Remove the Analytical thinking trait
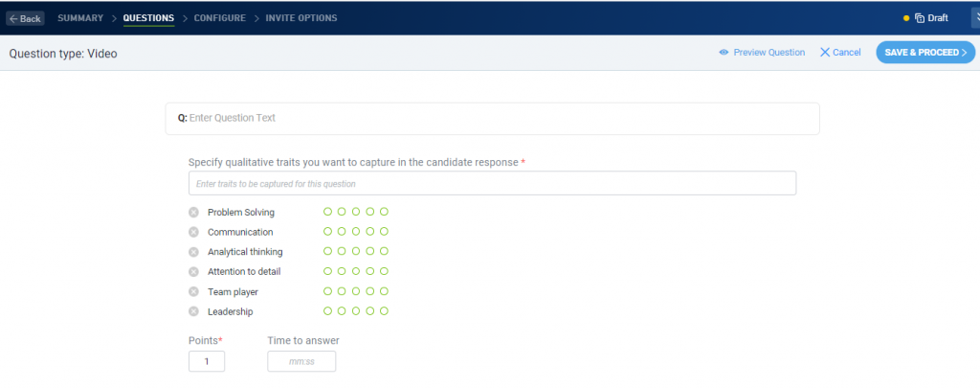The width and height of the screenshot is (980, 388). [x=193, y=252]
